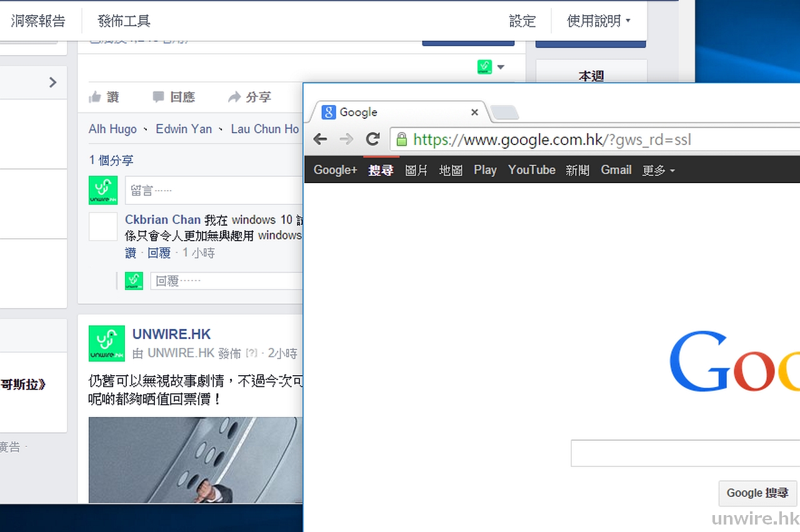This screenshot has width=800, height=532.
Task: Expand the Help (使用說明) dropdown menu
Action: point(598,21)
